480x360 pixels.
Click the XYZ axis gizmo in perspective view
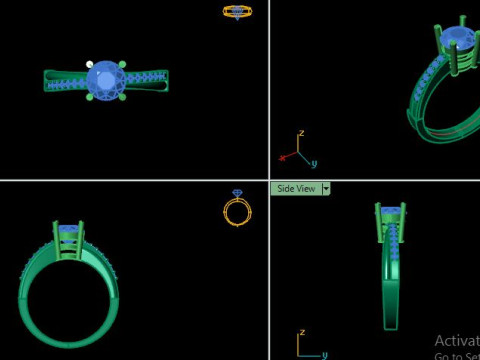pyautogui.click(x=298, y=149)
